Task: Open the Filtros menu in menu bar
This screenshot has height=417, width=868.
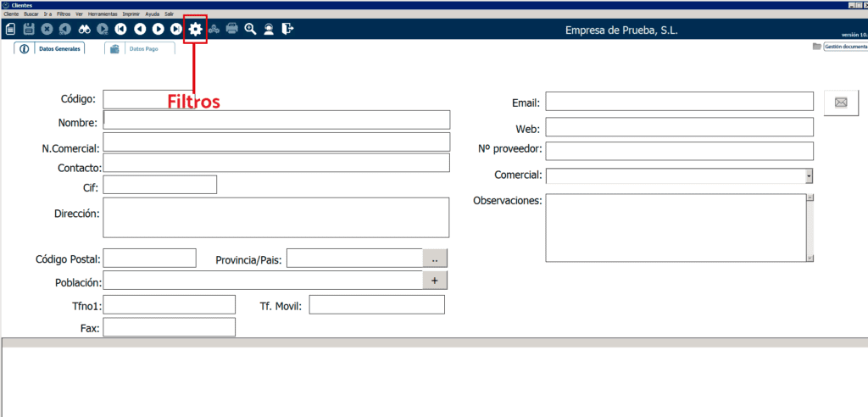Action: pyautogui.click(x=64, y=14)
